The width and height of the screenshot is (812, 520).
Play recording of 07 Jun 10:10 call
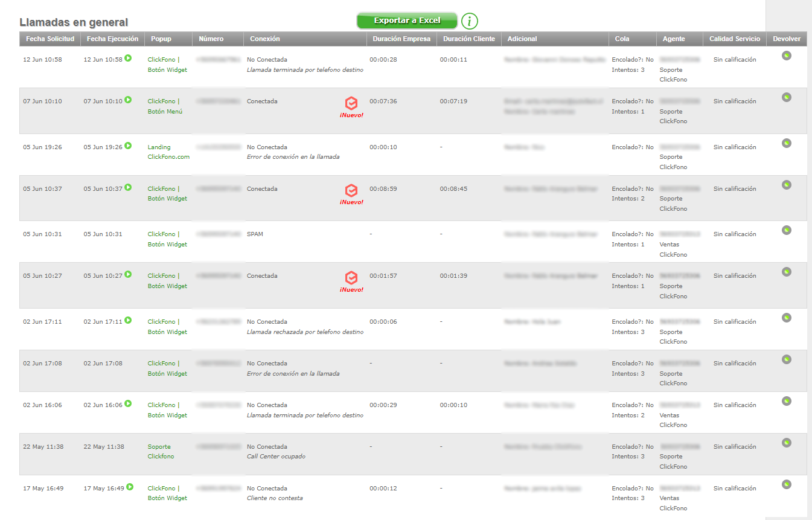click(x=128, y=100)
